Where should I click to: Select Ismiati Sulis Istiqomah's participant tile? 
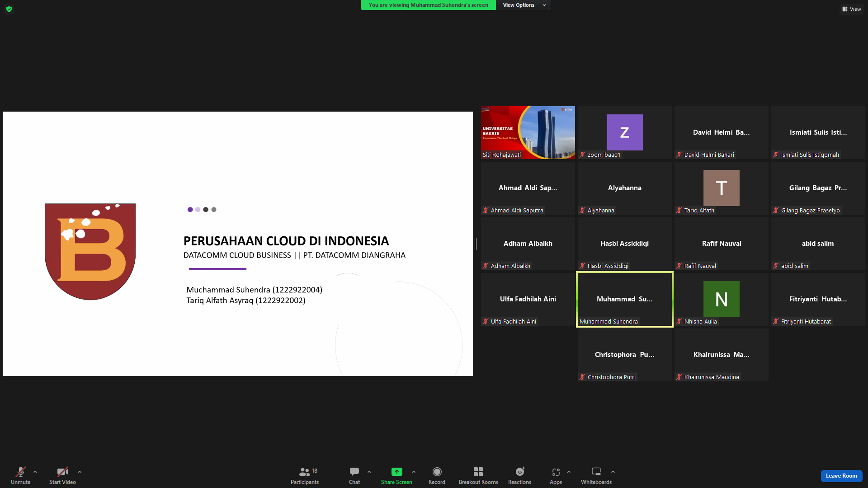click(x=818, y=132)
